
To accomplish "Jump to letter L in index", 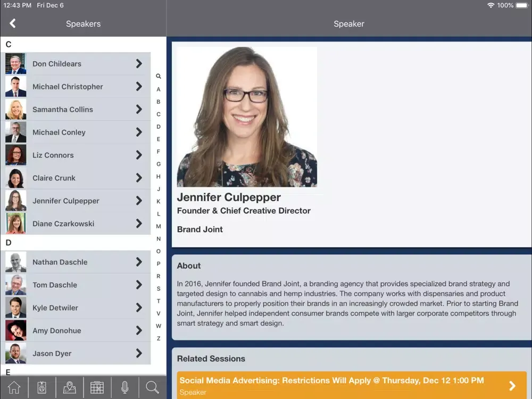I will coord(159,214).
